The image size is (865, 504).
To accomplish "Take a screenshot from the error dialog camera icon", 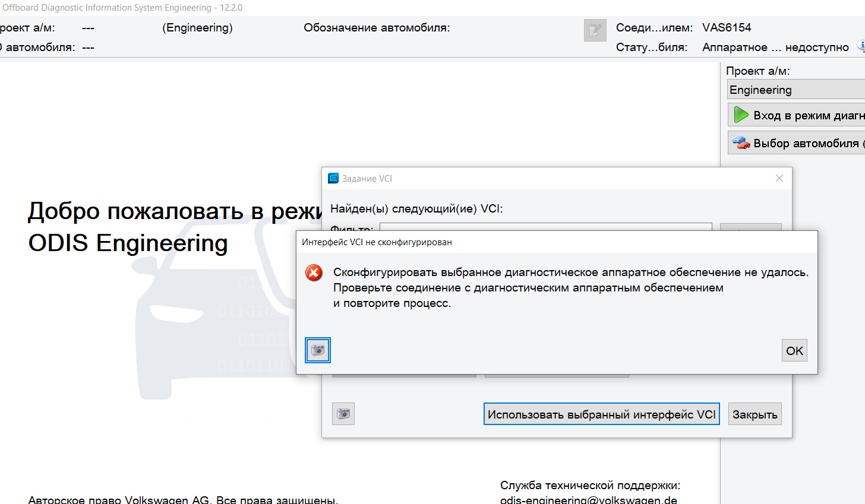I will pyautogui.click(x=318, y=350).
